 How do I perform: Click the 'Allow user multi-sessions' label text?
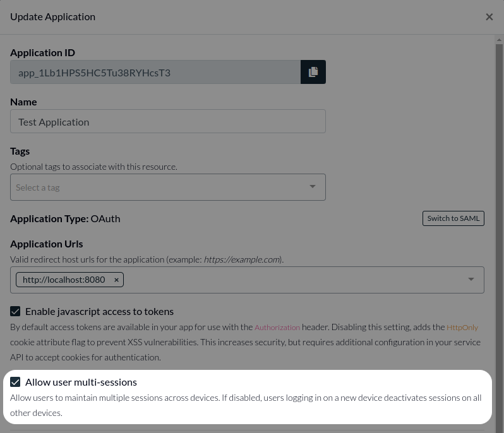(81, 382)
